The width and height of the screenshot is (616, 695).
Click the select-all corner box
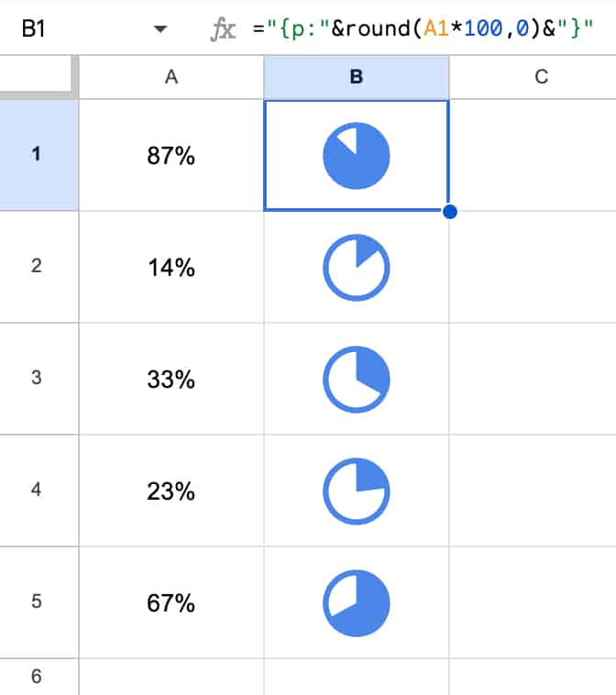coord(37,75)
